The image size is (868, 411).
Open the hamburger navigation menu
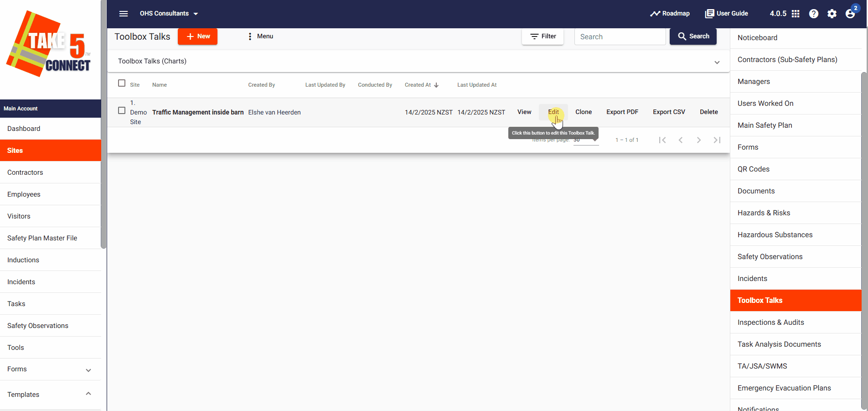coord(124,14)
